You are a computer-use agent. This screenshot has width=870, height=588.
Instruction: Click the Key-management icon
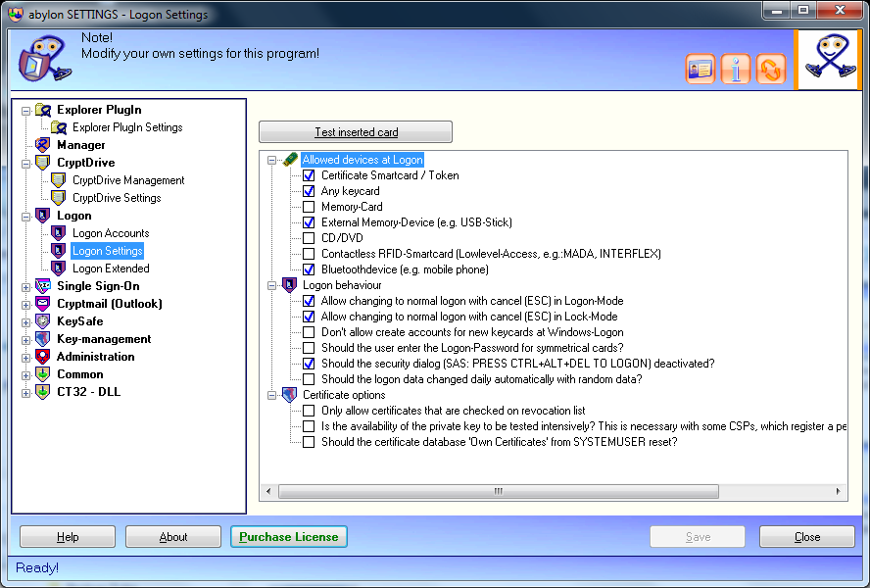point(43,339)
